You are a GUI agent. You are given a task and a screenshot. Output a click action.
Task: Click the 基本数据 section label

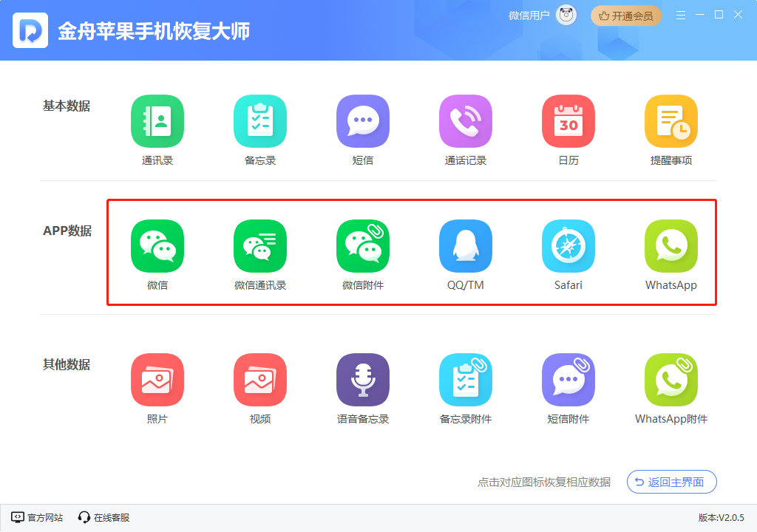point(67,106)
